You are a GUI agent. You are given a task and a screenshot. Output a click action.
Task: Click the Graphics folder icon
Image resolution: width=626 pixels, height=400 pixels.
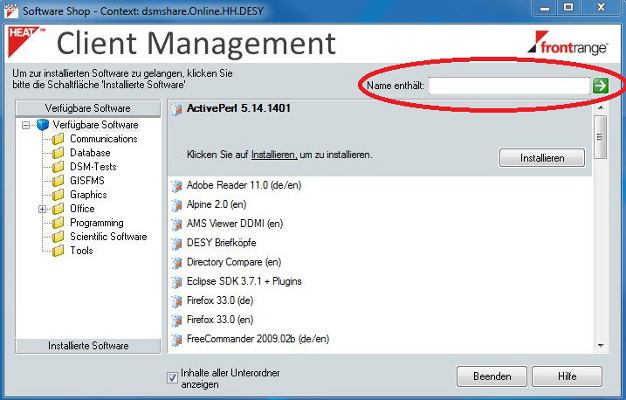(58, 195)
